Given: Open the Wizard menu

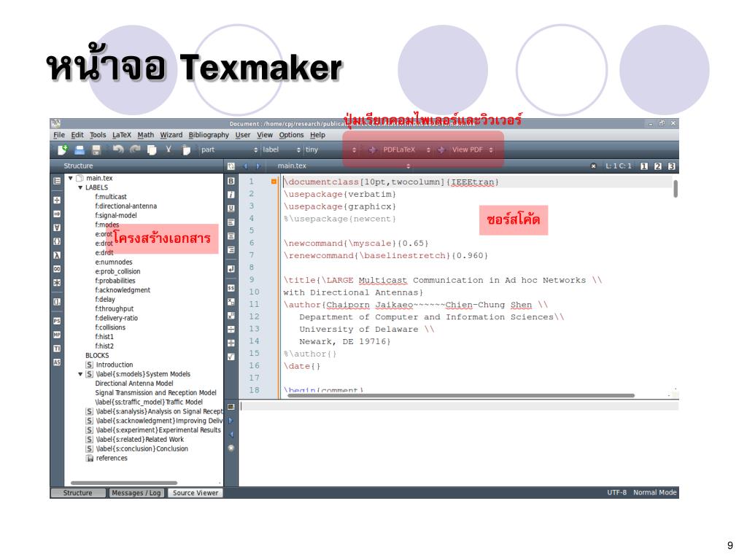Looking at the screenshot, I should pyautogui.click(x=171, y=135).
